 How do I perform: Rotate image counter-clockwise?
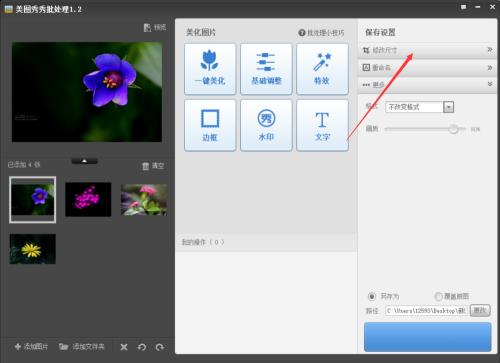pyautogui.click(x=142, y=347)
